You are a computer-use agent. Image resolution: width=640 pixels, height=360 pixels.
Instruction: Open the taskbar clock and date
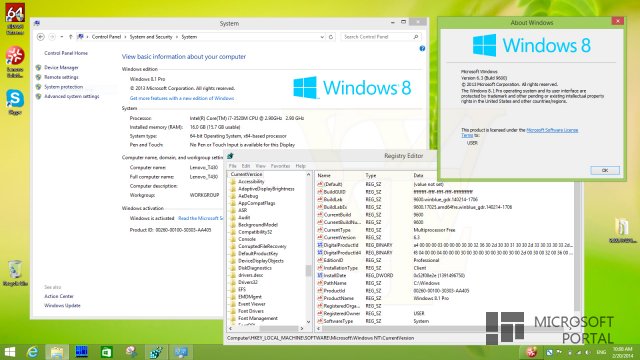click(622, 352)
